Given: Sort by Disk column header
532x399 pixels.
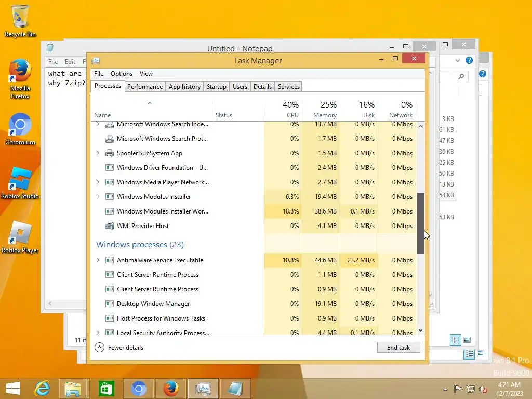Looking at the screenshot, I should (x=360, y=110).
